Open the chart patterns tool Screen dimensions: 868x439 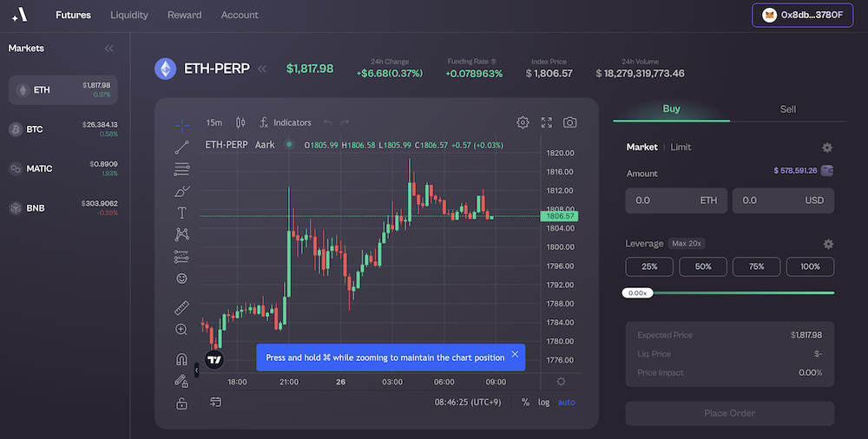pos(181,235)
